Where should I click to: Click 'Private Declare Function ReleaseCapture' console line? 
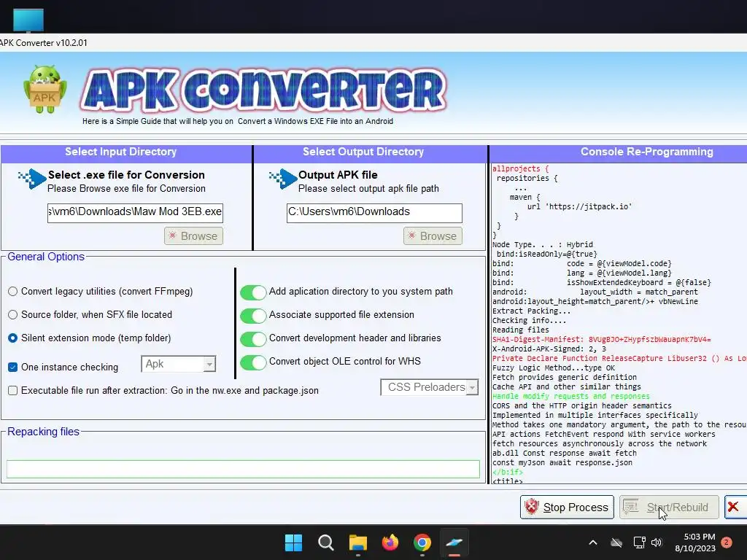point(619,359)
